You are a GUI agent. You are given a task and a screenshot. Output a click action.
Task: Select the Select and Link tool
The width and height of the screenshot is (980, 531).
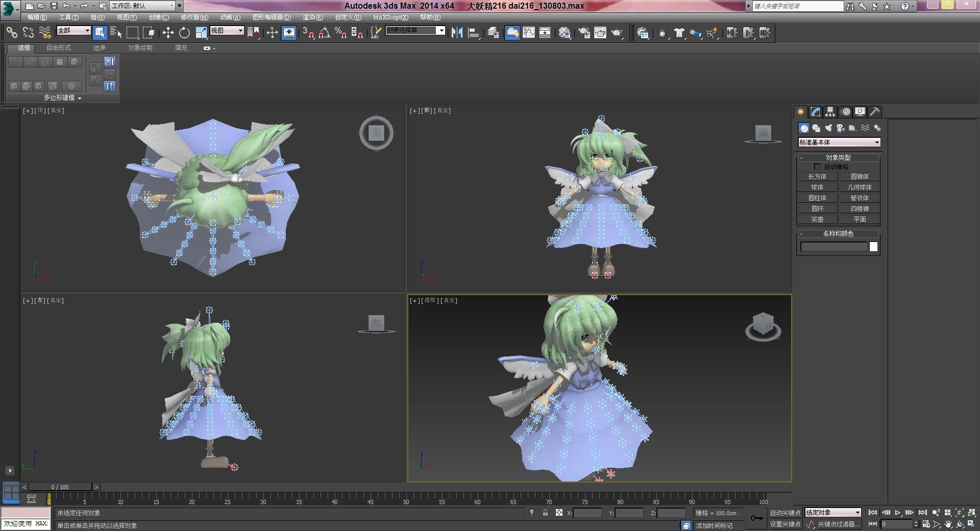[x=11, y=33]
